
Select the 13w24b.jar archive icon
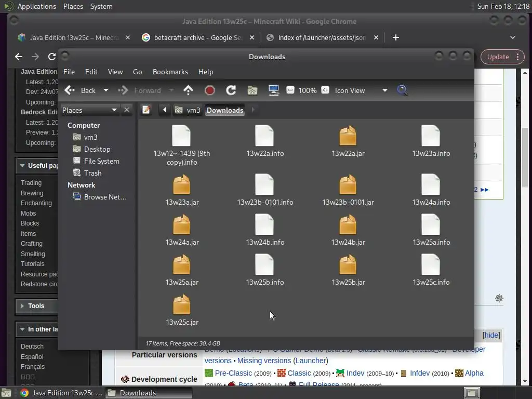[348, 224]
